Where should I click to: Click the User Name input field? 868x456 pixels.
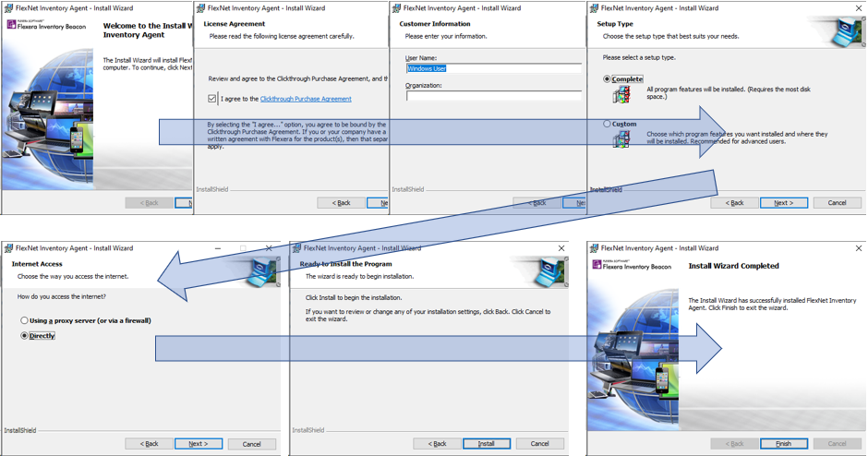pyautogui.click(x=494, y=68)
